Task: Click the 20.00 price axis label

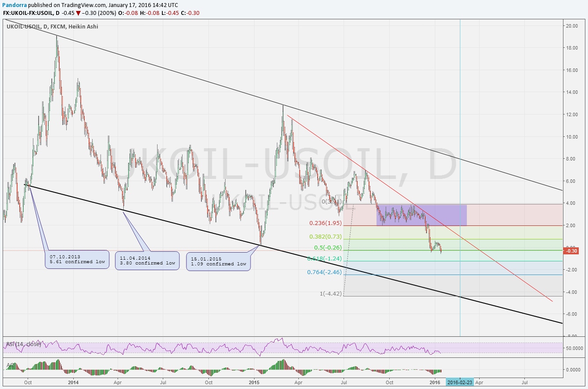Action: click(x=571, y=26)
